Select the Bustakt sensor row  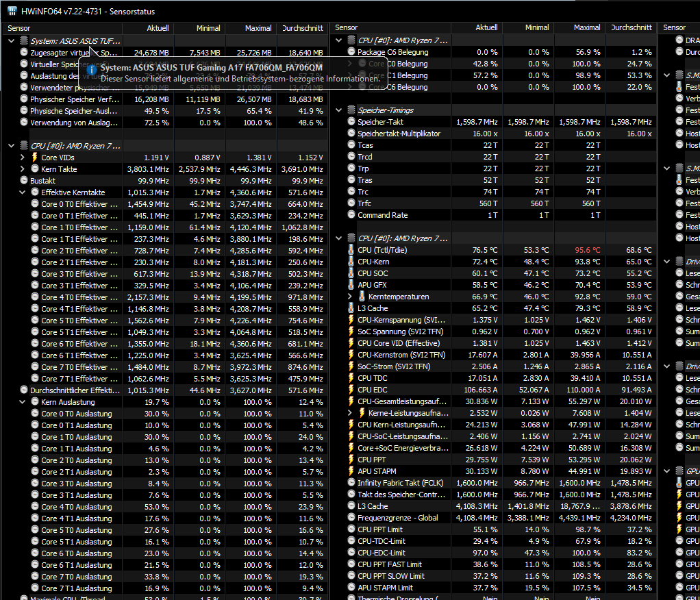tap(165, 180)
